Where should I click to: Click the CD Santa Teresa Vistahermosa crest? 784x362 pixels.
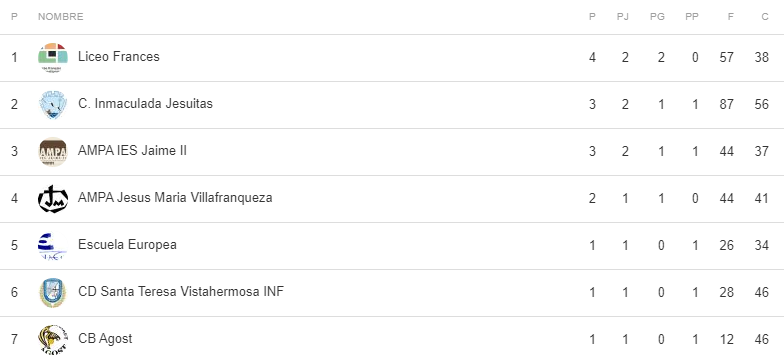52,292
